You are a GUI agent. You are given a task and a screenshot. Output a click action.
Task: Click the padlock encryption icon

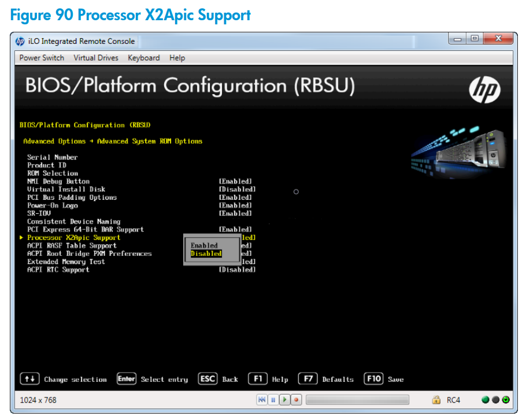coord(436,400)
